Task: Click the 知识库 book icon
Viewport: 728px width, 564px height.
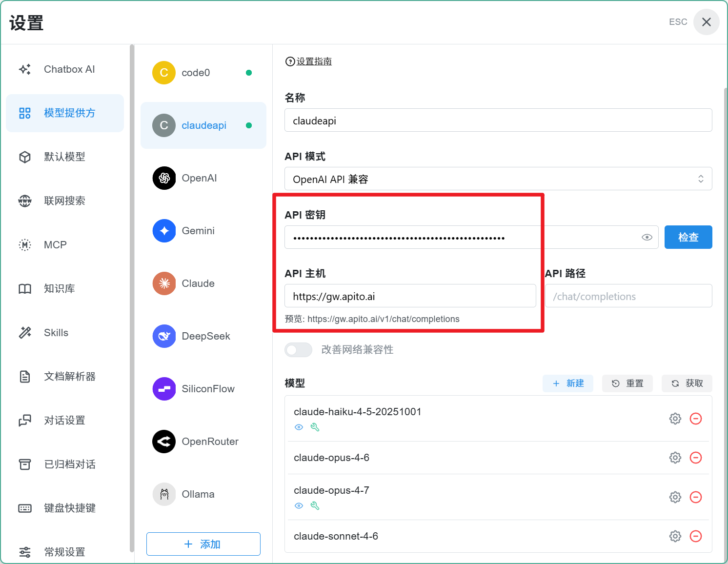Action: [x=25, y=289]
